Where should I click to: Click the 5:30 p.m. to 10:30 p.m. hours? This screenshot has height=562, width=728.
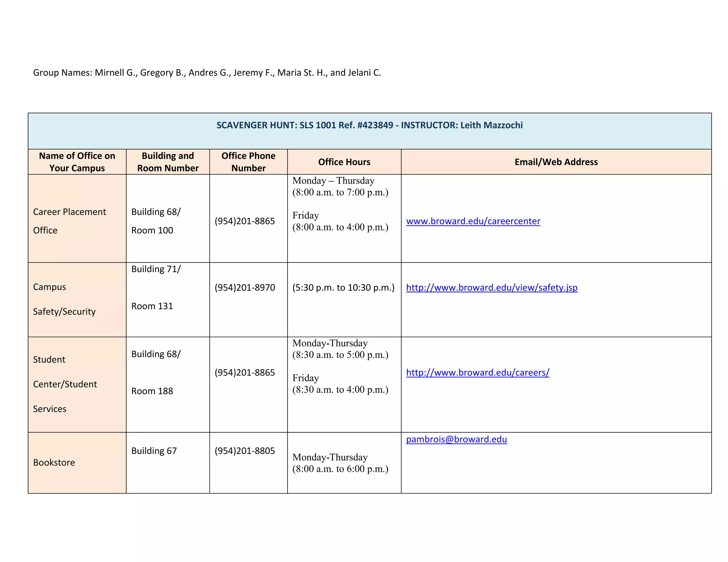pos(343,287)
